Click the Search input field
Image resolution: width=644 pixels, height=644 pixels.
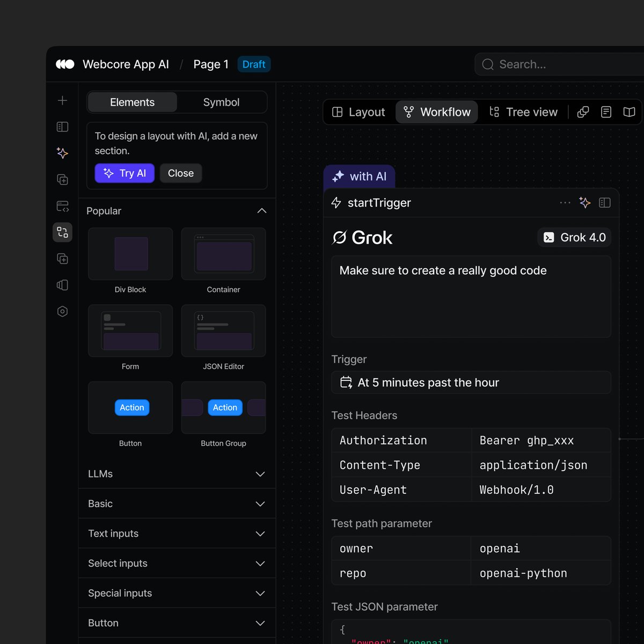559,64
